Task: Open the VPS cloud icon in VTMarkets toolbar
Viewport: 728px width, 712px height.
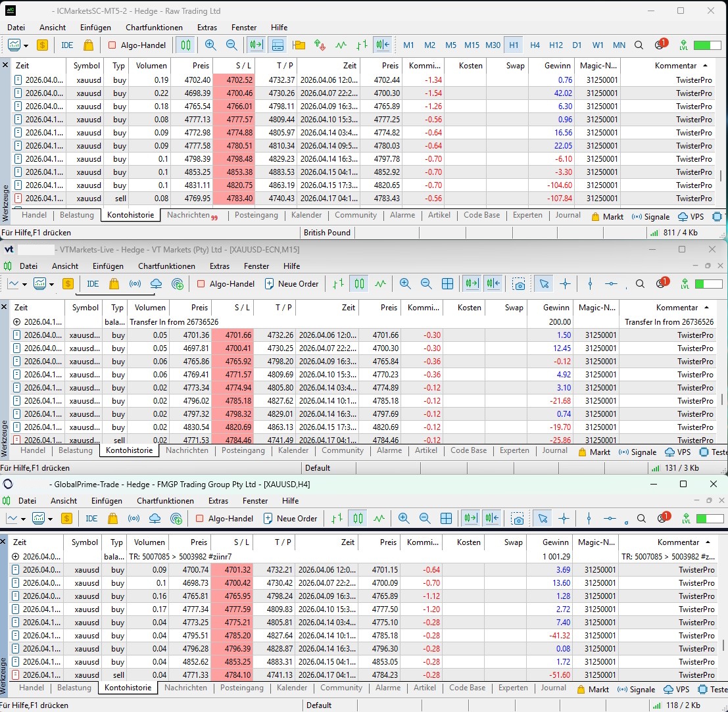Action: [156, 283]
